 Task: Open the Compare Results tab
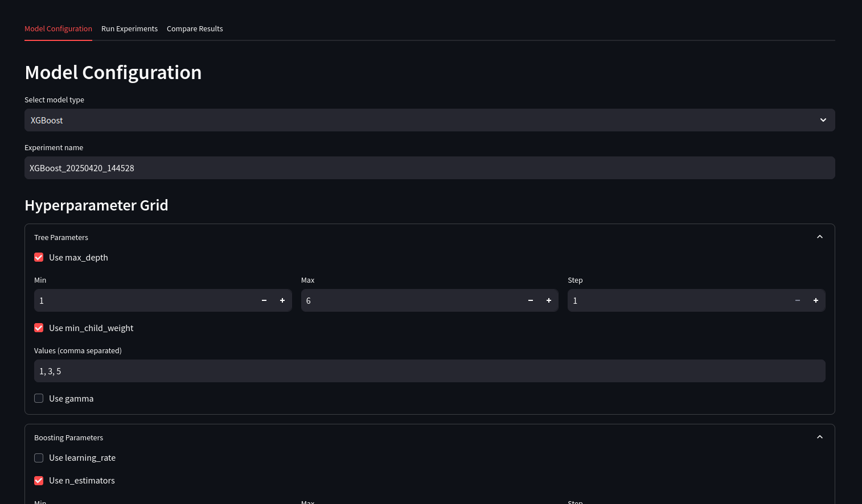coord(195,29)
